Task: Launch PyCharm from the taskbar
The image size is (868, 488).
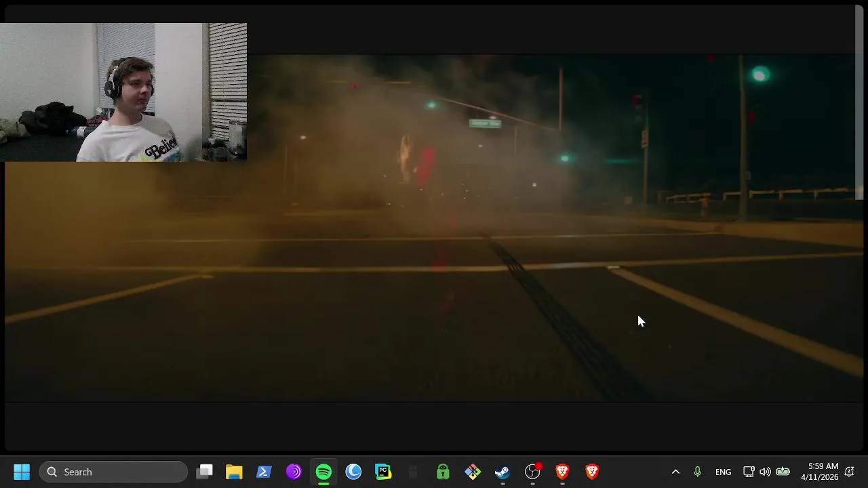Action: pyautogui.click(x=383, y=472)
